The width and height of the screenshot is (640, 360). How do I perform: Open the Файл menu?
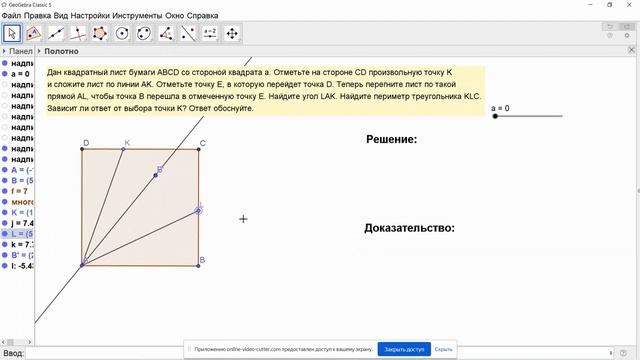(11, 16)
